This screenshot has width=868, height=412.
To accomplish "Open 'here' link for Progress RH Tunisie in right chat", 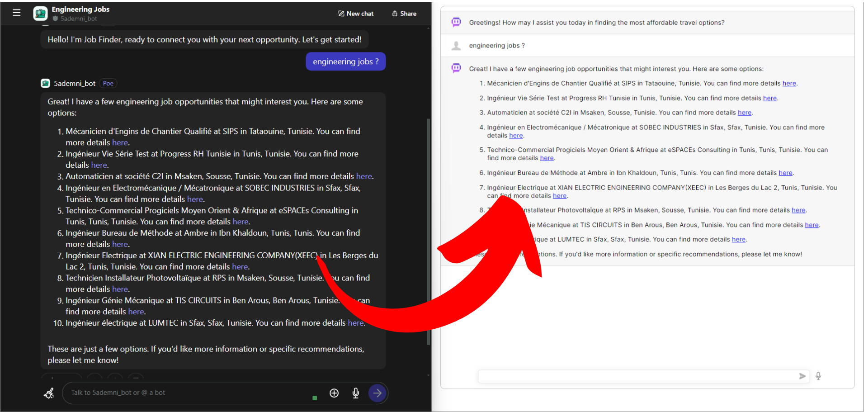I will [x=770, y=98].
